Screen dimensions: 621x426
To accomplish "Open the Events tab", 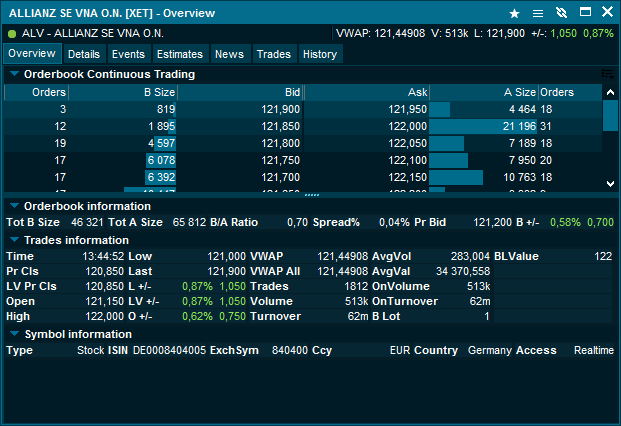I will [128, 54].
